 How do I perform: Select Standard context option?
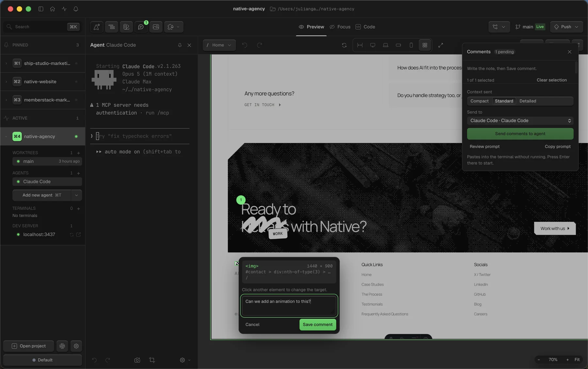point(504,101)
